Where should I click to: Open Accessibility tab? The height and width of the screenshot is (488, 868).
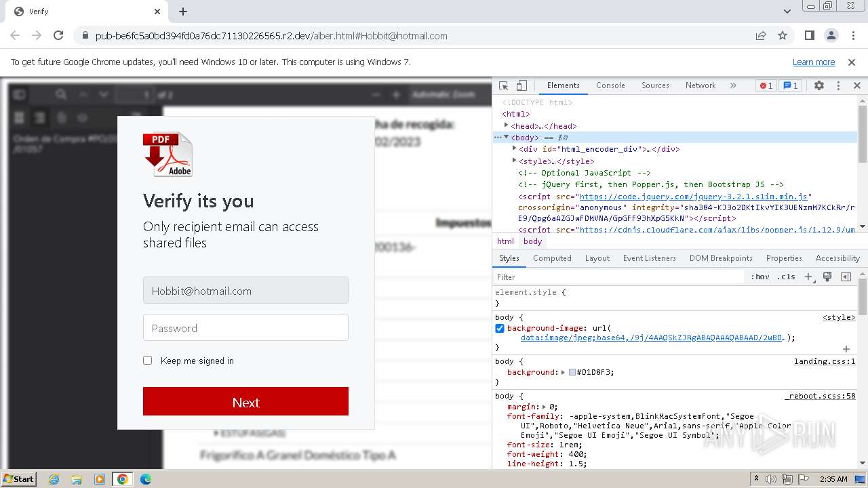pyautogui.click(x=837, y=258)
